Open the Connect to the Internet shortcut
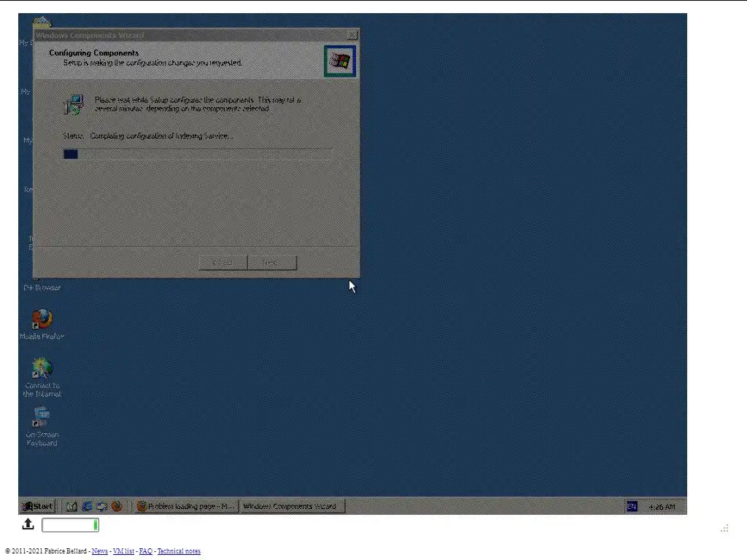This screenshot has width=747, height=560. (42, 377)
